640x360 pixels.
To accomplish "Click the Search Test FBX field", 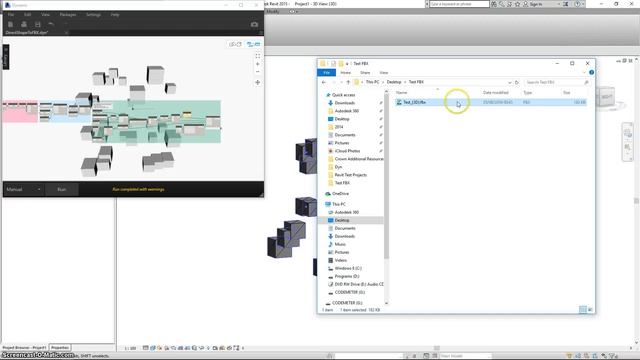I will (557, 82).
